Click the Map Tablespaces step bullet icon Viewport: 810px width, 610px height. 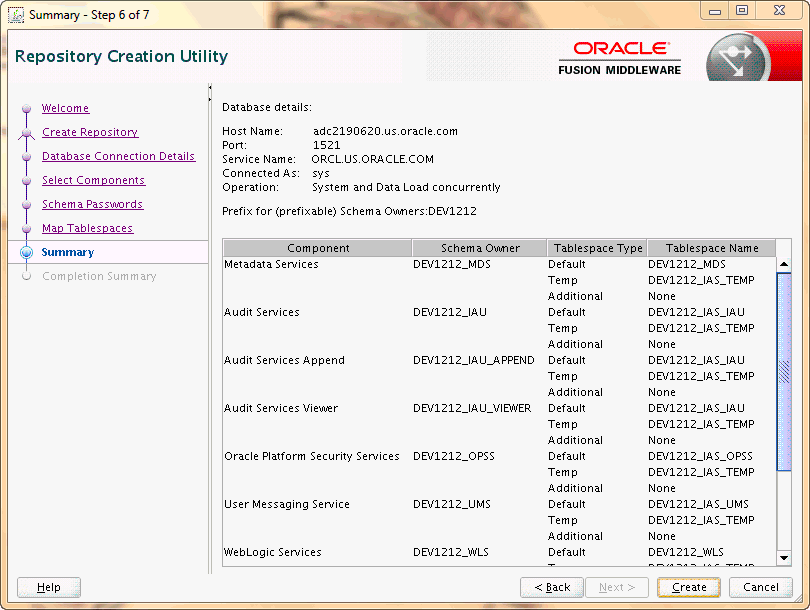click(x=26, y=229)
